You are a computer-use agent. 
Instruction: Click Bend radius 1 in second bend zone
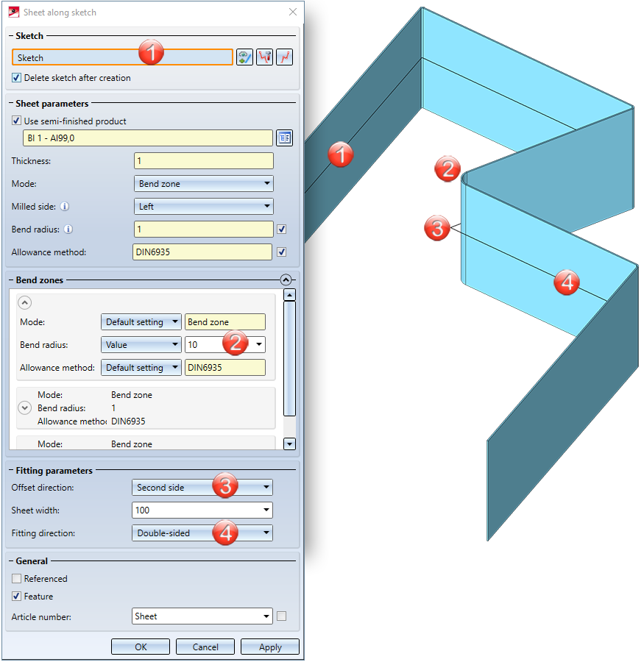coord(113,407)
